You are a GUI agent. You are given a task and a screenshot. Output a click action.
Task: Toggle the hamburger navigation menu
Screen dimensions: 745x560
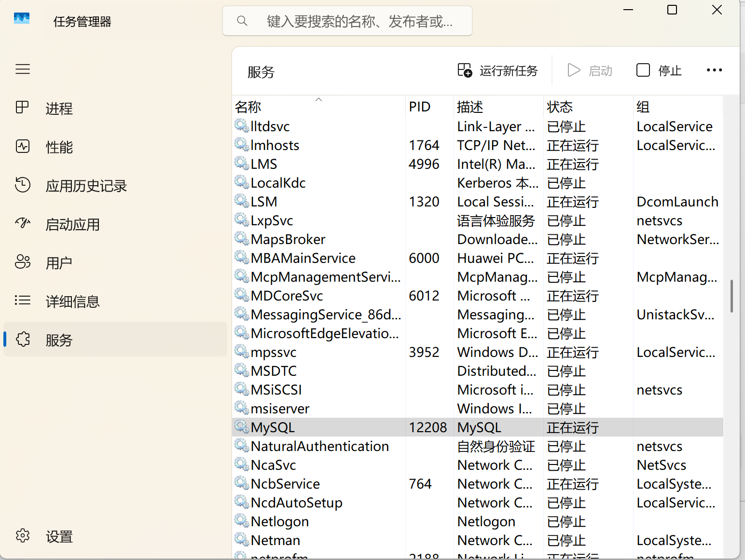(23, 69)
